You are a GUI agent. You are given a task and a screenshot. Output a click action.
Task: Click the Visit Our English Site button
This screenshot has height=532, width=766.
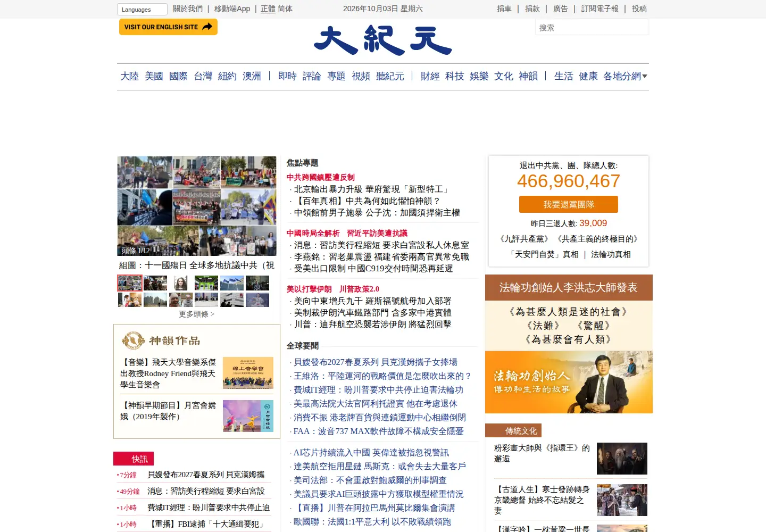(168, 27)
